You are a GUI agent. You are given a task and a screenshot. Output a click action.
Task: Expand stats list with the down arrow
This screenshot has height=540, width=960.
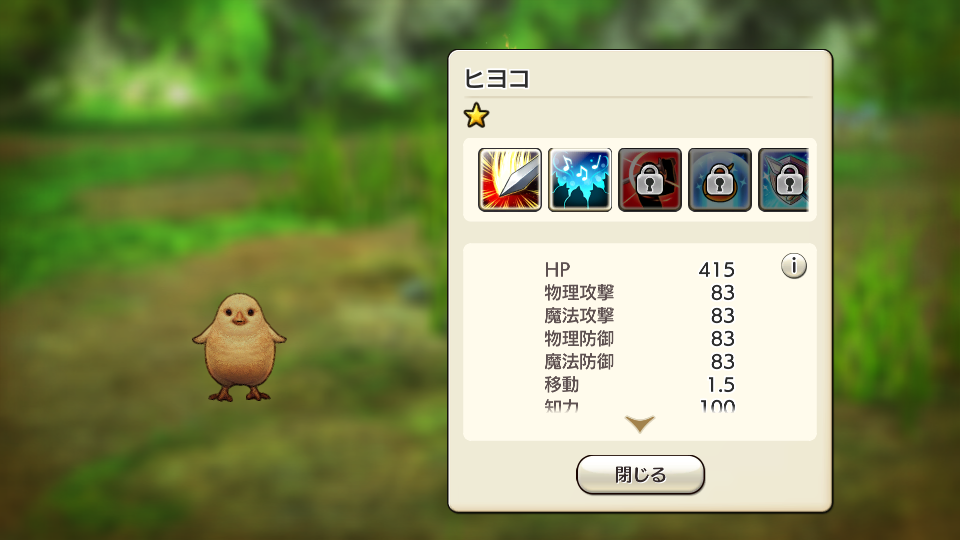point(640,423)
